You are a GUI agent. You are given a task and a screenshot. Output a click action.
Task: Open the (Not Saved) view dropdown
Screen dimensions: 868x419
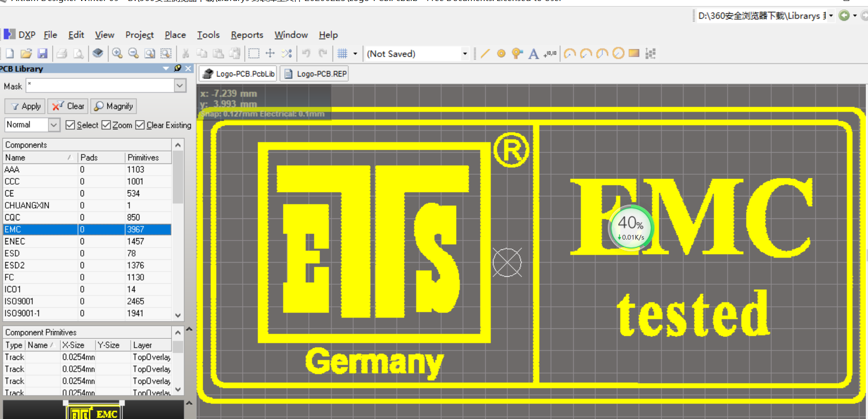point(465,54)
